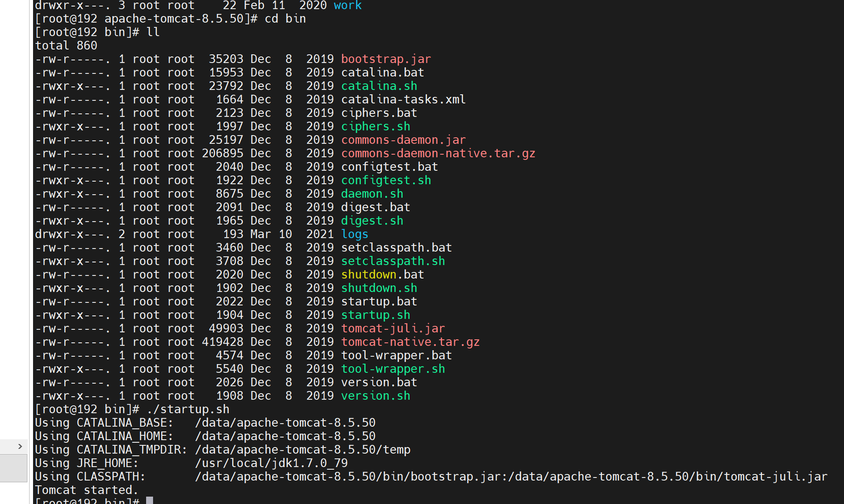This screenshot has height=504, width=844.
Task: Click the tool-wrapper.sh file name
Action: [x=393, y=369]
